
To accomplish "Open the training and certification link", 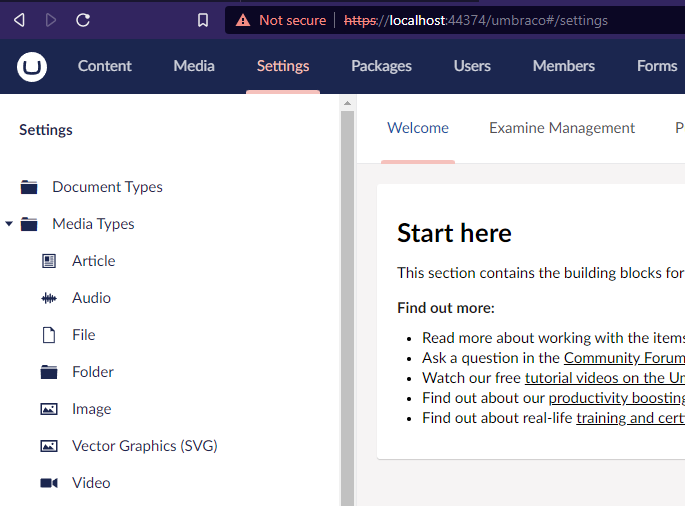I will pos(630,418).
